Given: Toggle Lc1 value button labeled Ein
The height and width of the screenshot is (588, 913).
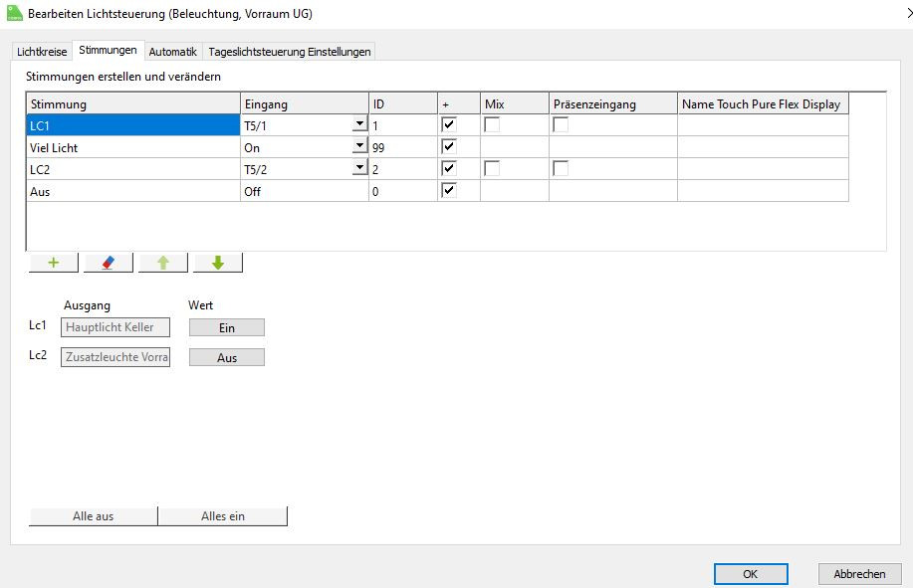Looking at the screenshot, I should [227, 327].
